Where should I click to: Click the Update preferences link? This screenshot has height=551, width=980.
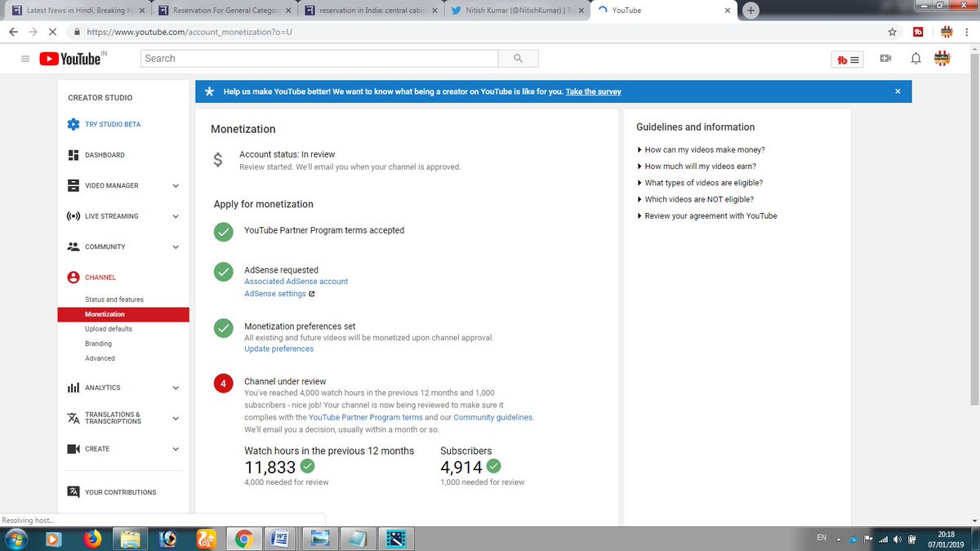pos(278,349)
